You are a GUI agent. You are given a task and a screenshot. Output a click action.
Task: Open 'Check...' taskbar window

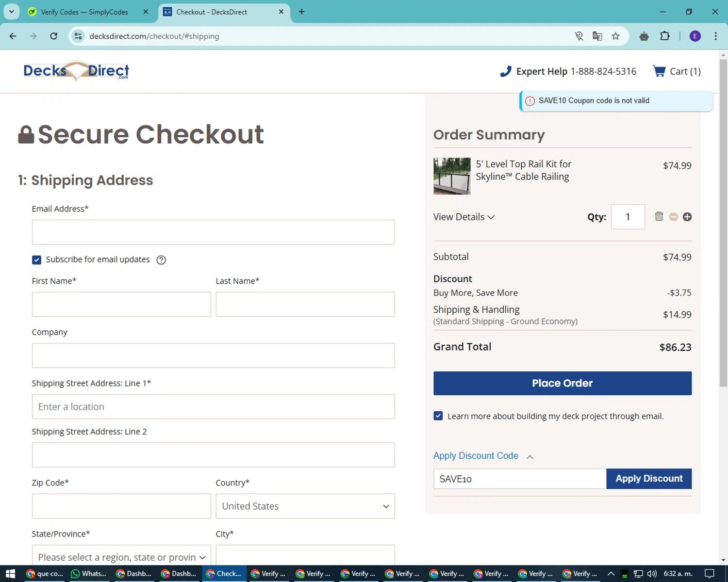point(224,574)
